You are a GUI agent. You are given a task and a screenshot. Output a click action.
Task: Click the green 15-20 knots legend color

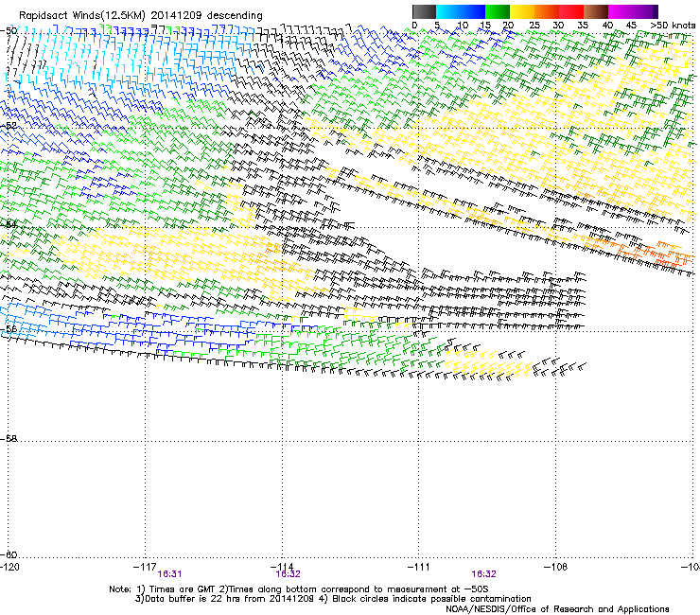tap(498, 11)
